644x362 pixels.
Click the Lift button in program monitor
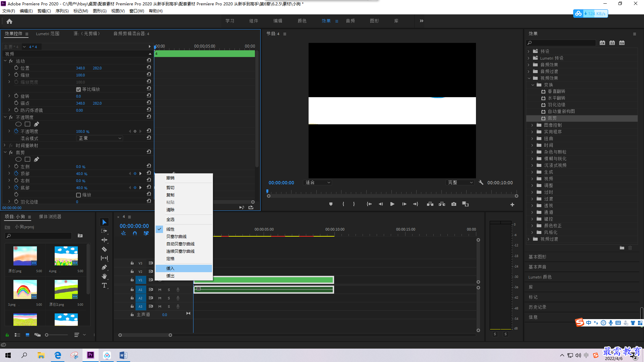pyautogui.click(x=430, y=204)
